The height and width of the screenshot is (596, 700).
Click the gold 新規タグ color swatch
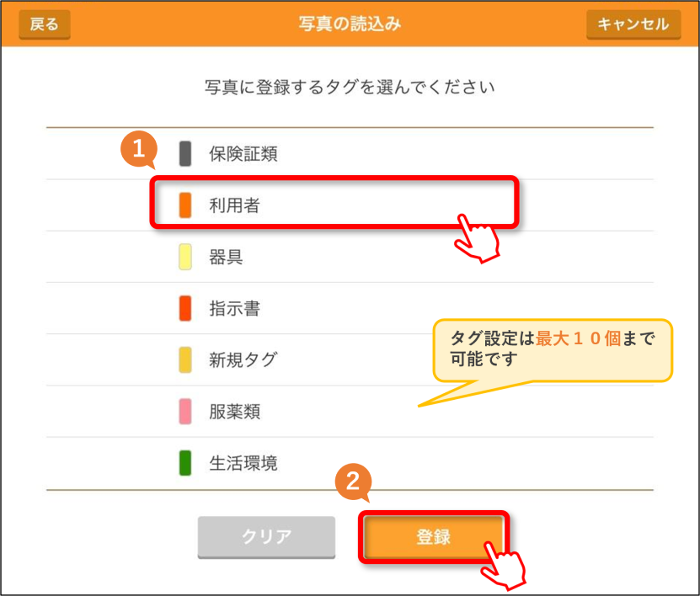click(x=185, y=359)
